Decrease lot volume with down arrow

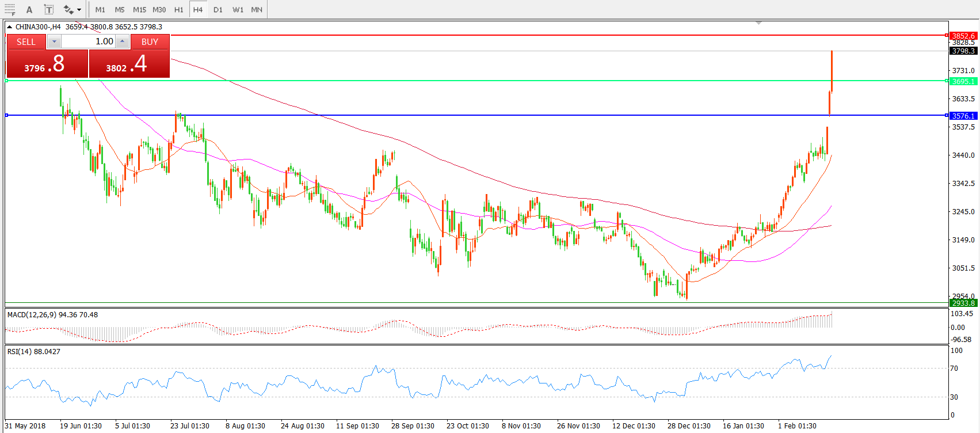click(x=54, y=41)
